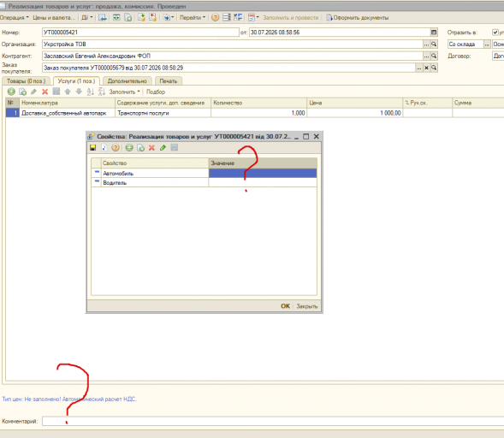
Task: Open the based-on-entry icon dropdown before Перейти
Action: click(x=169, y=18)
